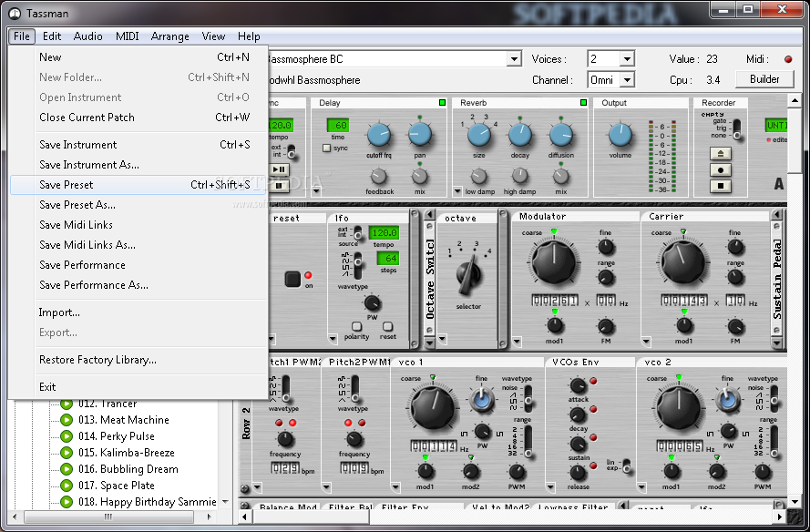Choose Close Current Patch menu entry

point(138,118)
